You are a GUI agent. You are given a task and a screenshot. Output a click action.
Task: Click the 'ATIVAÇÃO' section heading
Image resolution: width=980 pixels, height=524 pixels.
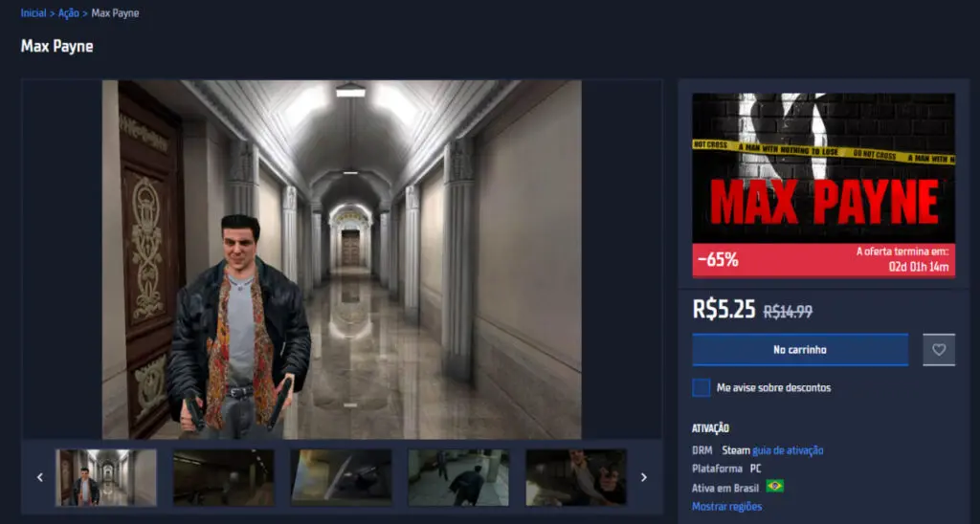[x=711, y=428]
